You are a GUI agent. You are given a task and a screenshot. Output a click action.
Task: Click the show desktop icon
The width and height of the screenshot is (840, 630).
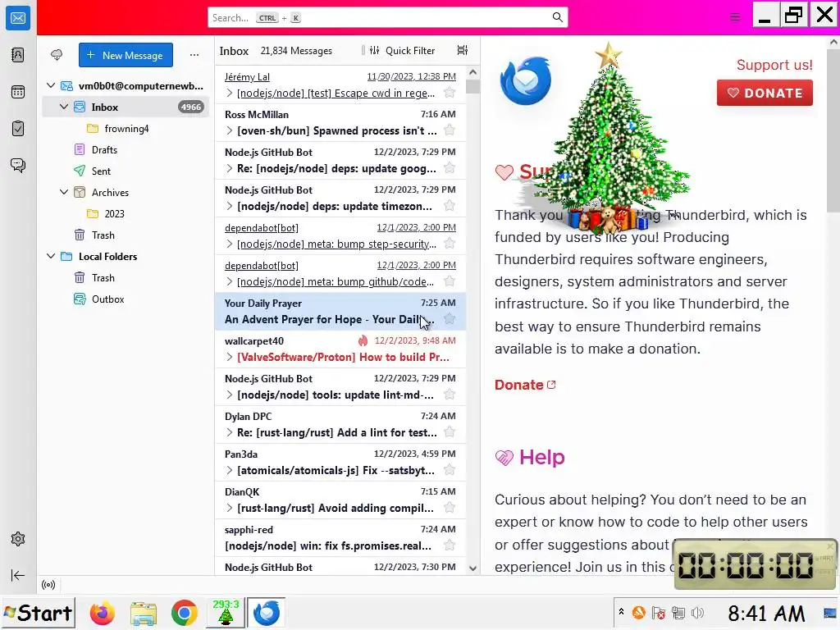(x=830, y=613)
